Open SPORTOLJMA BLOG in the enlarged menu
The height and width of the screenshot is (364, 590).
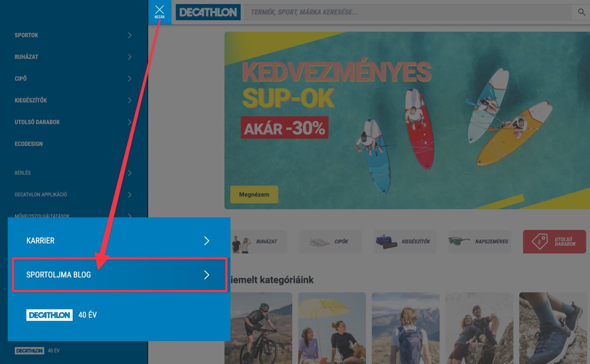tap(59, 275)
